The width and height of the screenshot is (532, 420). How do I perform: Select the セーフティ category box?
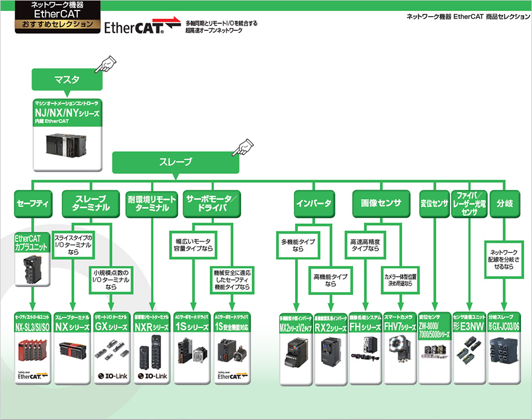pos(33,204)
